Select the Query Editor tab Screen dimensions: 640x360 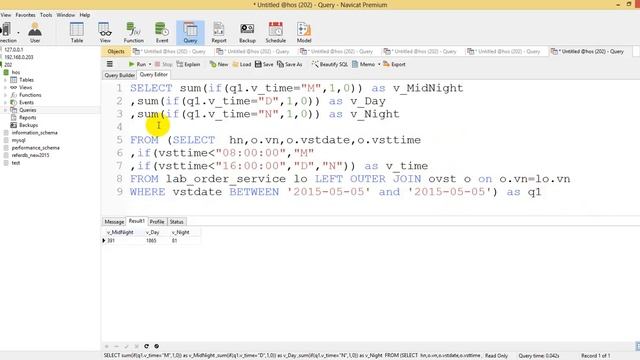[x=153, y=75]
